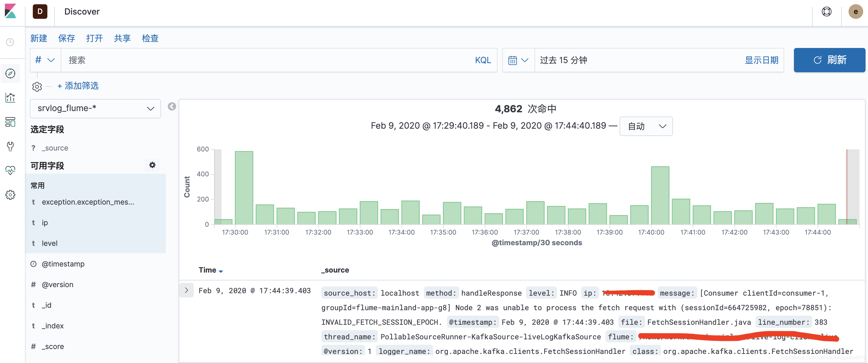Select the @version field
The image size is (868, 363).
click(x=57, y=284)
